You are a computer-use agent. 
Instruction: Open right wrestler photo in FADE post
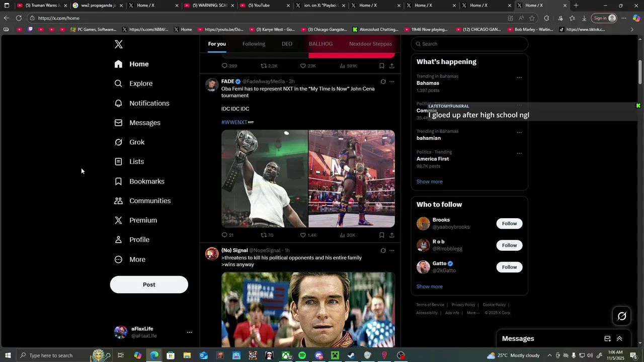pos(352,178)
